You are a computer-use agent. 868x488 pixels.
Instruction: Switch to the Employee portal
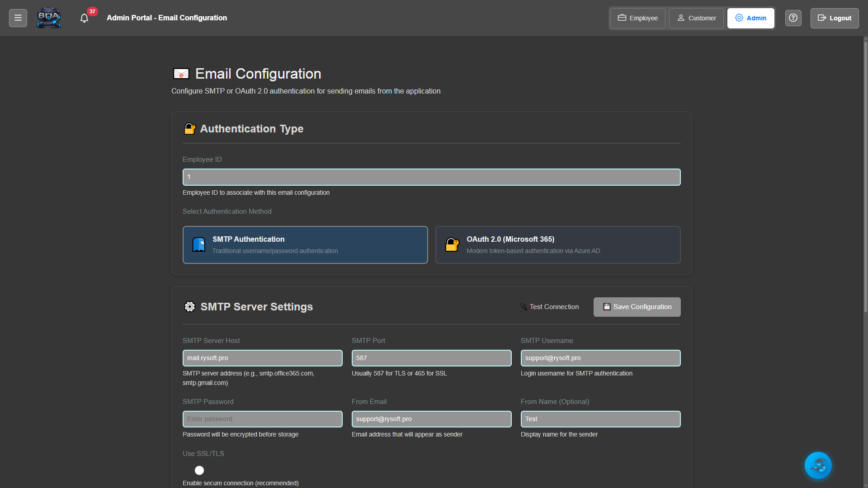tap(637, 18)
